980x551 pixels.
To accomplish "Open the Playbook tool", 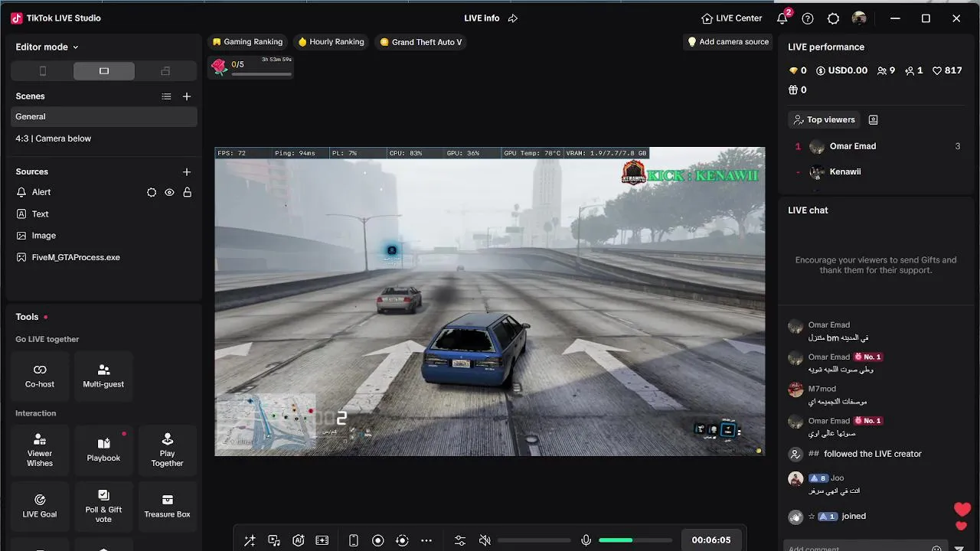I will 103,450.
